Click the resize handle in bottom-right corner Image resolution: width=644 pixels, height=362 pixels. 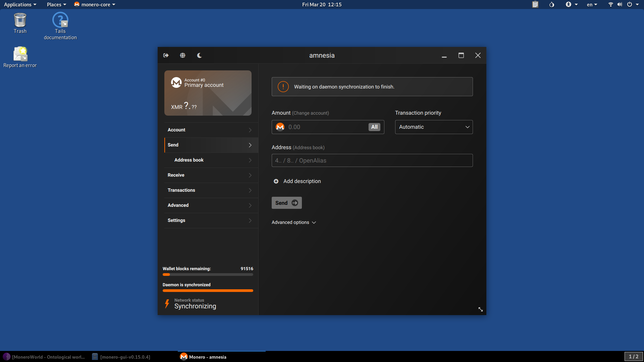[480, 309]
